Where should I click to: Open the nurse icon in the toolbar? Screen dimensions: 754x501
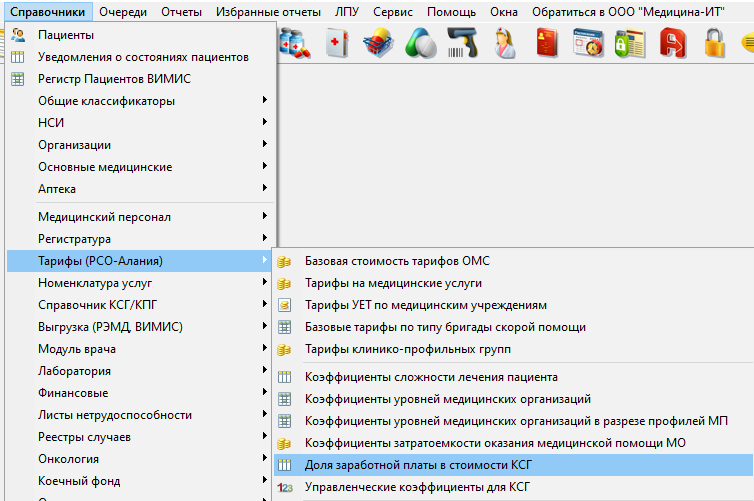(x=504, y=43)
